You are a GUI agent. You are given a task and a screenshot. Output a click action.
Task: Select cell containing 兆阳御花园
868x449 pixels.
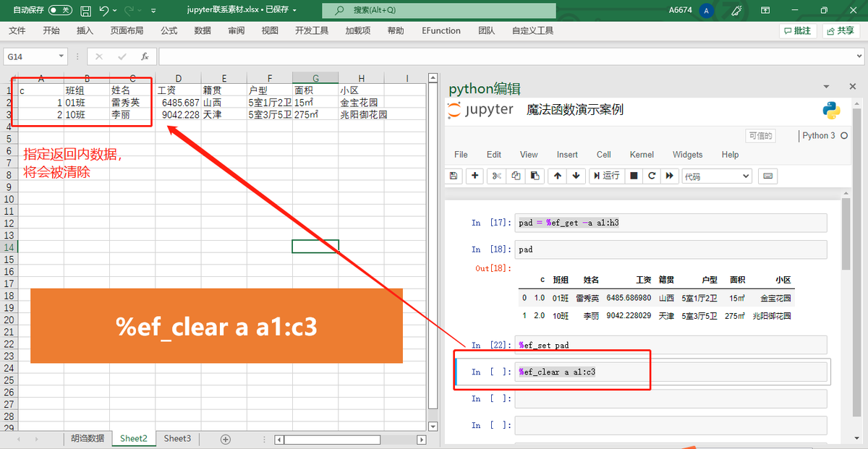tap(360, 114)
